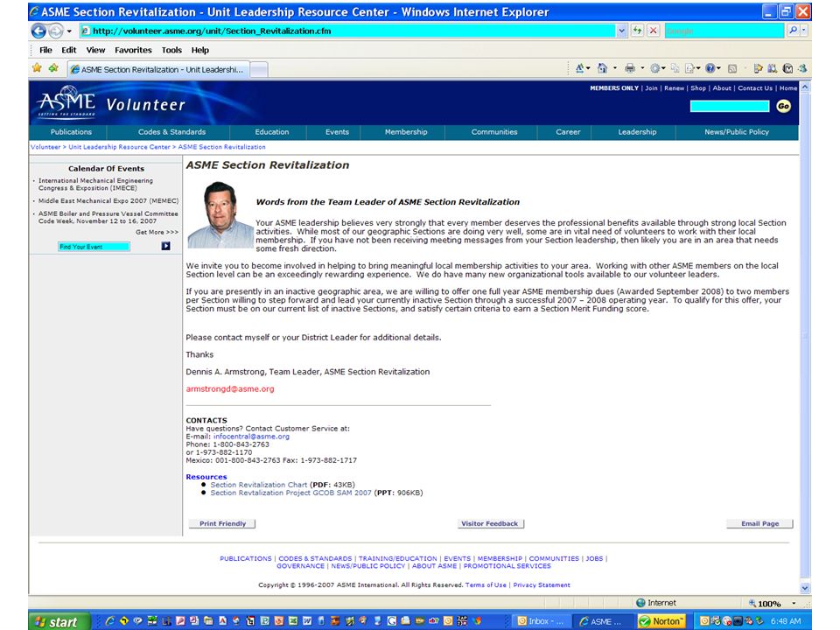The height and width of the screenshot is (630, 840).
Task: Click the arrow button next to Find Your Event
Action: point(165,246)
